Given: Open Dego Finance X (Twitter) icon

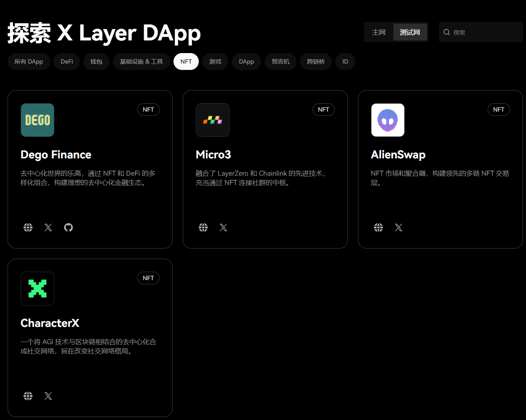Looking at the screenshot, I should tap(48, 227).
